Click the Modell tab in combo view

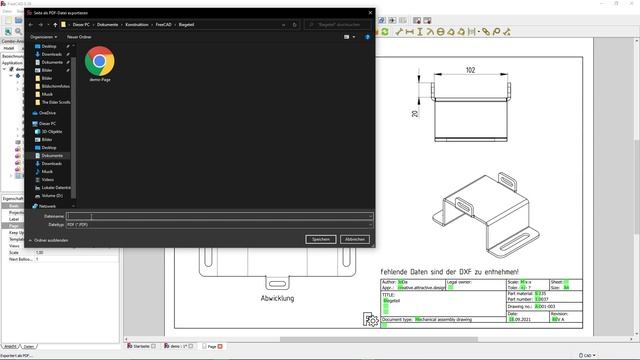click(9, 48)
